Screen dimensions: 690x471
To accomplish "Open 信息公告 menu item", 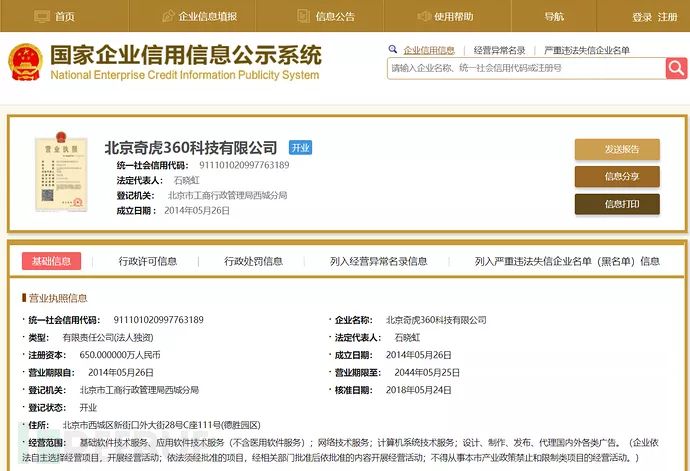I will click(335, 17).
